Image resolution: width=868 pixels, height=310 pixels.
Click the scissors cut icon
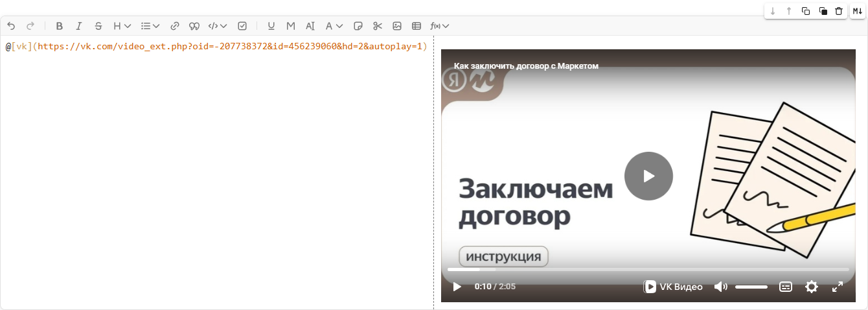pyautogui.click(x=378, y=26)
